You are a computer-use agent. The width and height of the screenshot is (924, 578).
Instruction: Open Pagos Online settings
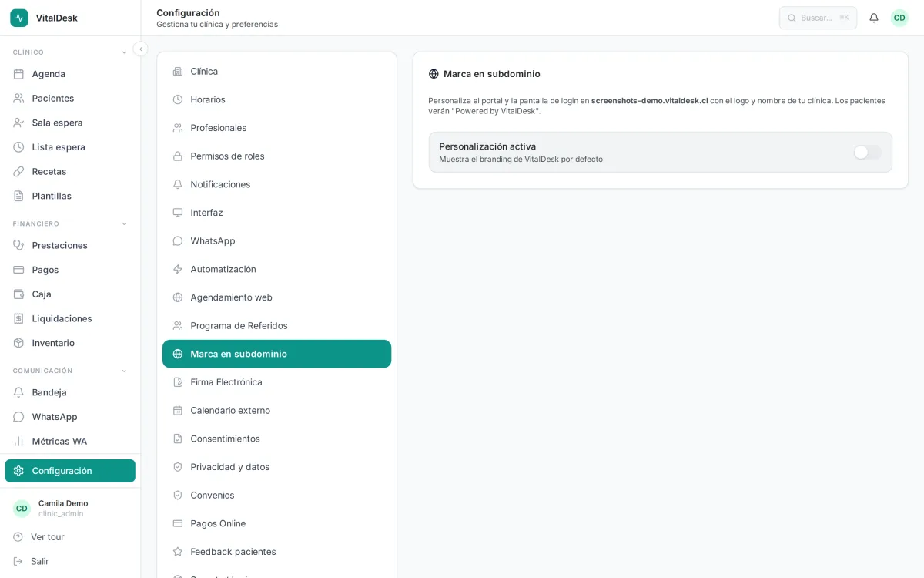pos(276,523)
